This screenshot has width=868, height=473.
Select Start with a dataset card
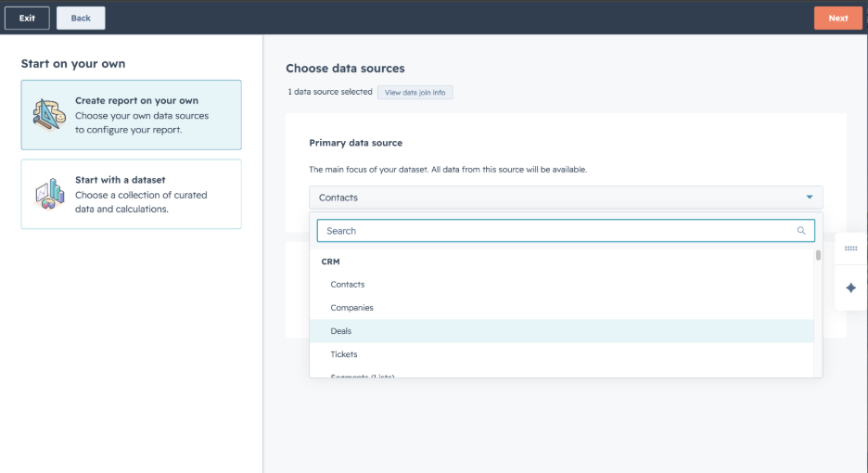click(x=131, y=194)
